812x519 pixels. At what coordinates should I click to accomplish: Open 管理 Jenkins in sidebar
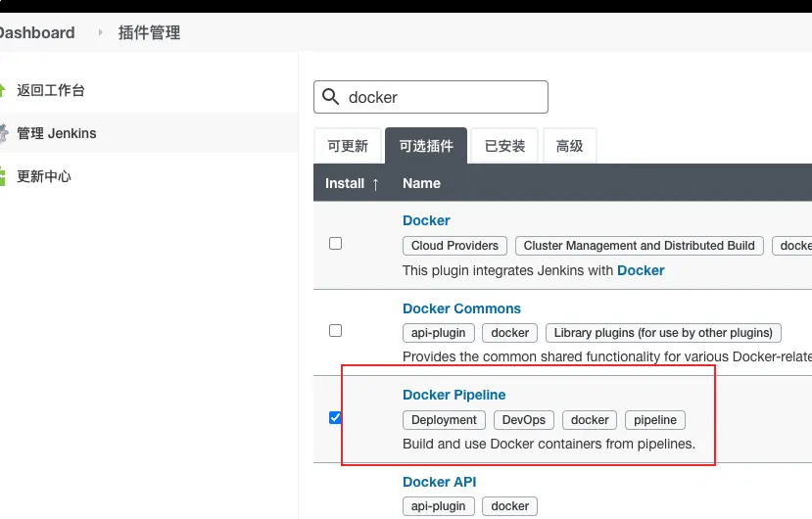pyautogui.click(x=57, y=133)
